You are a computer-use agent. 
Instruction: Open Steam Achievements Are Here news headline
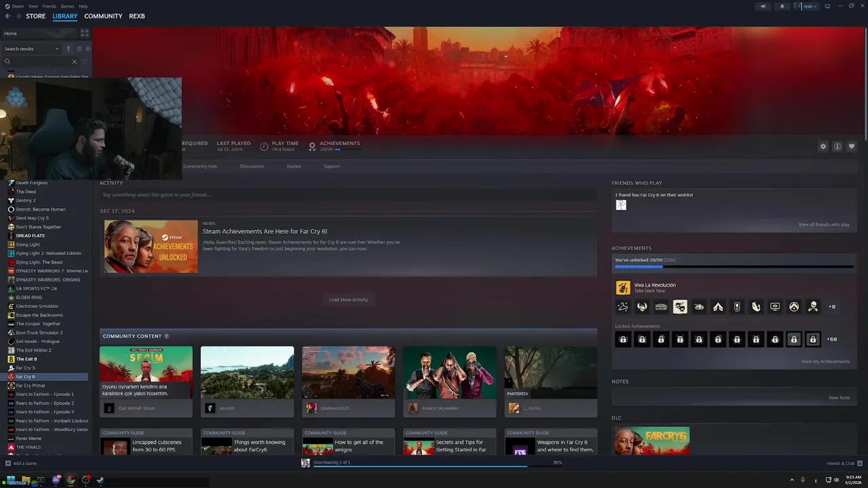[x=265, y=231]
